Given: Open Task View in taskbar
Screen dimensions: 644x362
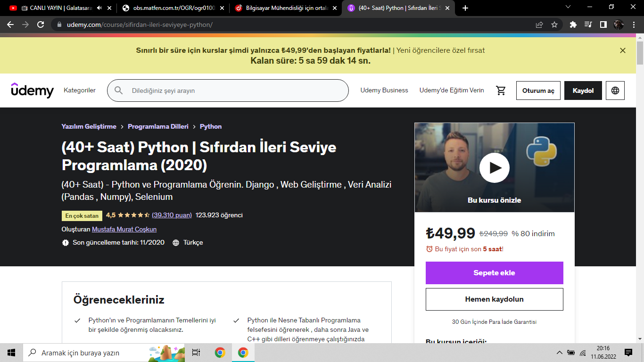Looking at the screenshot, I should point(196,353).
